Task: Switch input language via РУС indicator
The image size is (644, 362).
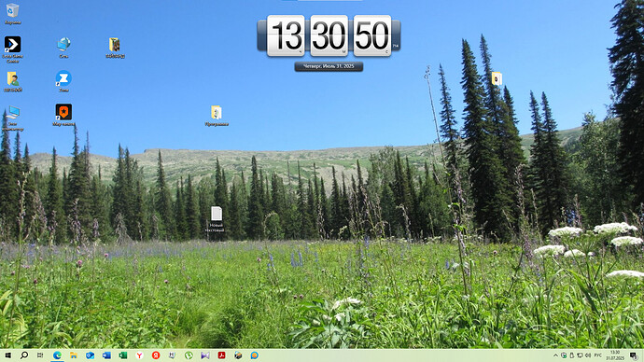Action: tap(598, 355)
